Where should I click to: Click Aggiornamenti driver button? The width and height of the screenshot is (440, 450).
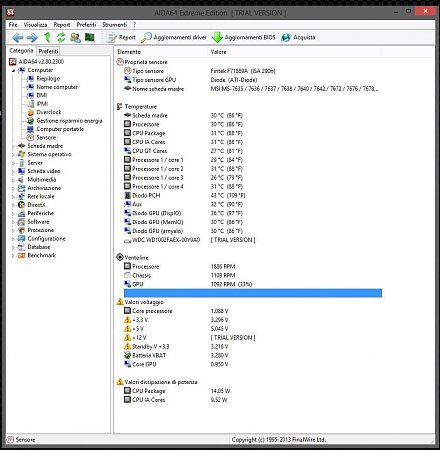pyautogui.click(x=174, y=37)
